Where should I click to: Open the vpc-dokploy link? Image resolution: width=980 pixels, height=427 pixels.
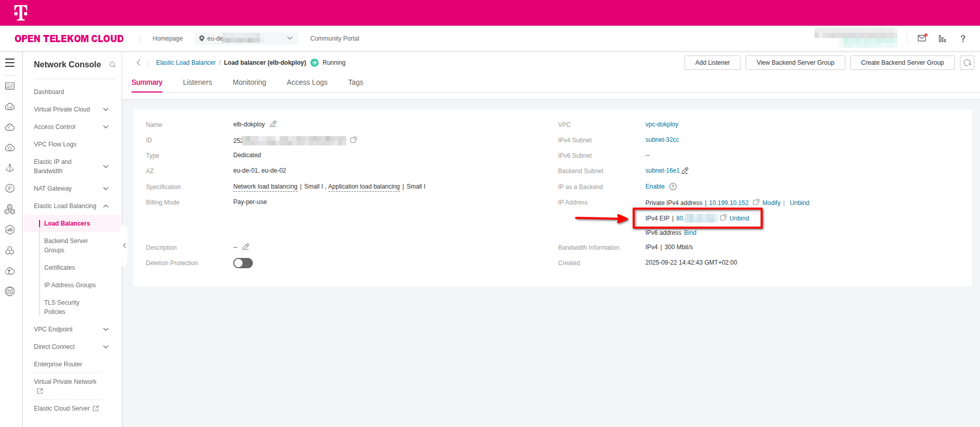[x=661, y=124]
